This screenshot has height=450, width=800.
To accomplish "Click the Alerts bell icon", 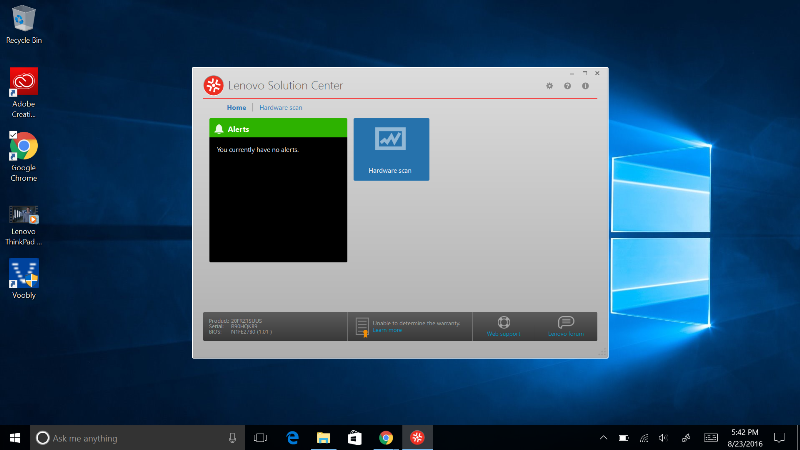I will (x=219, y=129).
